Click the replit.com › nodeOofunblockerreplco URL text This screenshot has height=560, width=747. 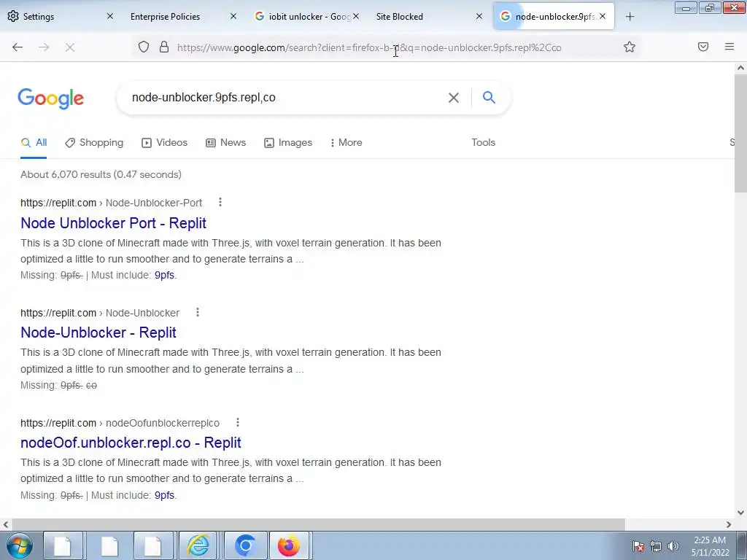[x=120, y=423]
